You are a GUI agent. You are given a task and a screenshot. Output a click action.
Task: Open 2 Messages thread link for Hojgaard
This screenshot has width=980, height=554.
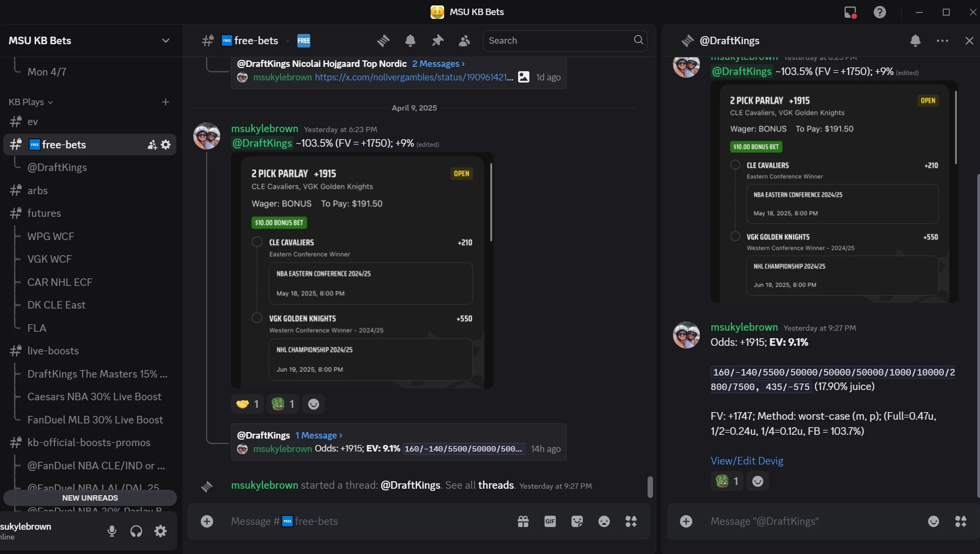coord(438,64)
